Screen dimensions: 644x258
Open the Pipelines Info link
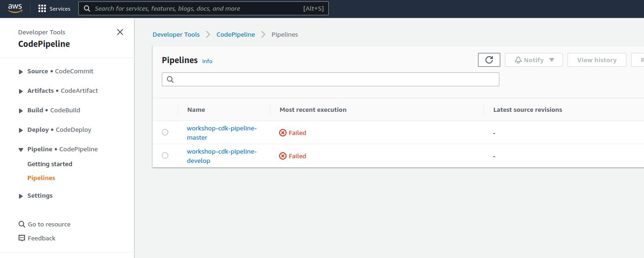207,61
